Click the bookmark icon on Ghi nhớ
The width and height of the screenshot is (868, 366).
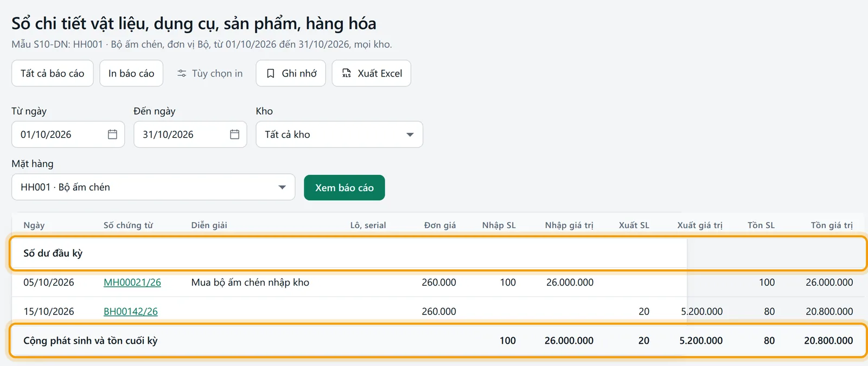[270, 73]
